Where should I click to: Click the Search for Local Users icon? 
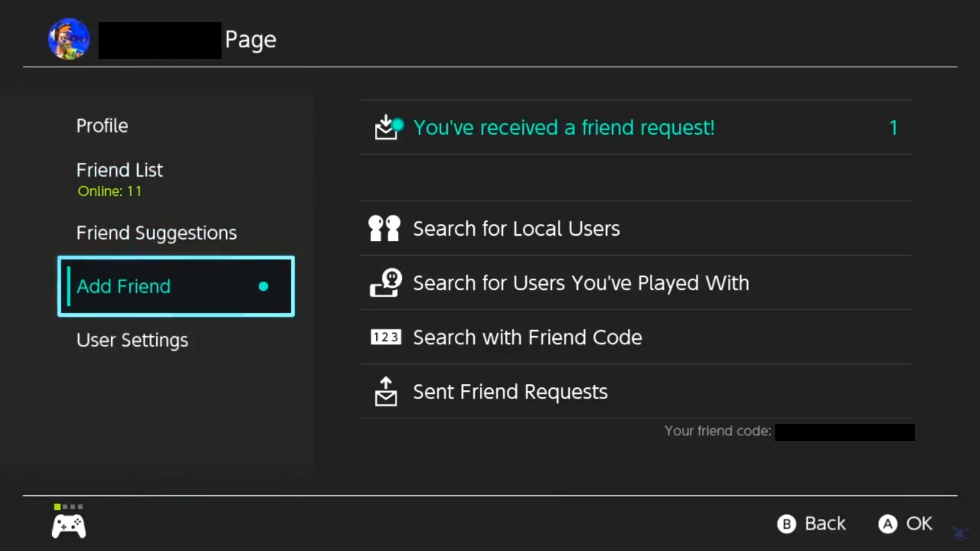(x=384, y=229)
